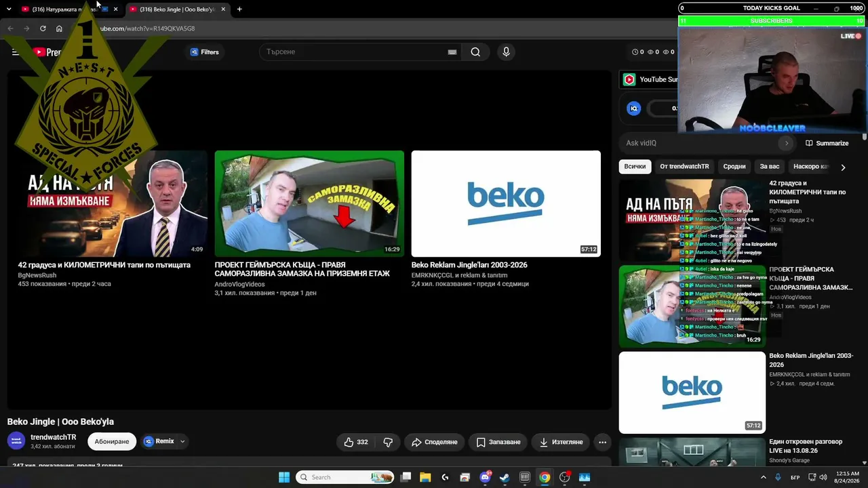Reload the current page
The width and height of the screenshot is (868, 488).
tap(43, 28)
